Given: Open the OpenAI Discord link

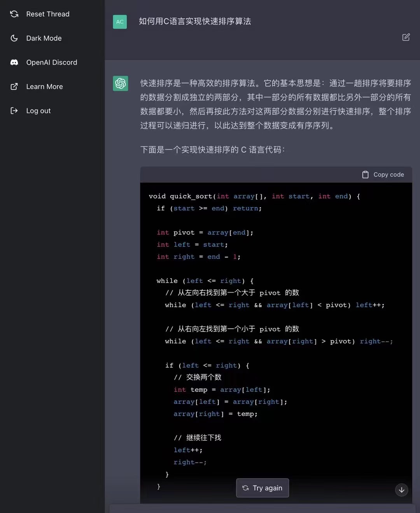Looking at the screenshot, I should 52,62.
